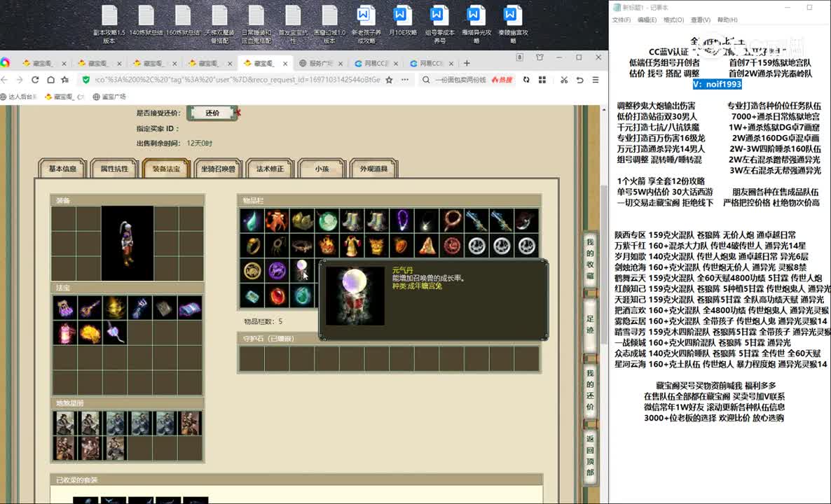Click the browser address bar URL
The width and height of the screenshot is (831, 504).
pos(237,79)
